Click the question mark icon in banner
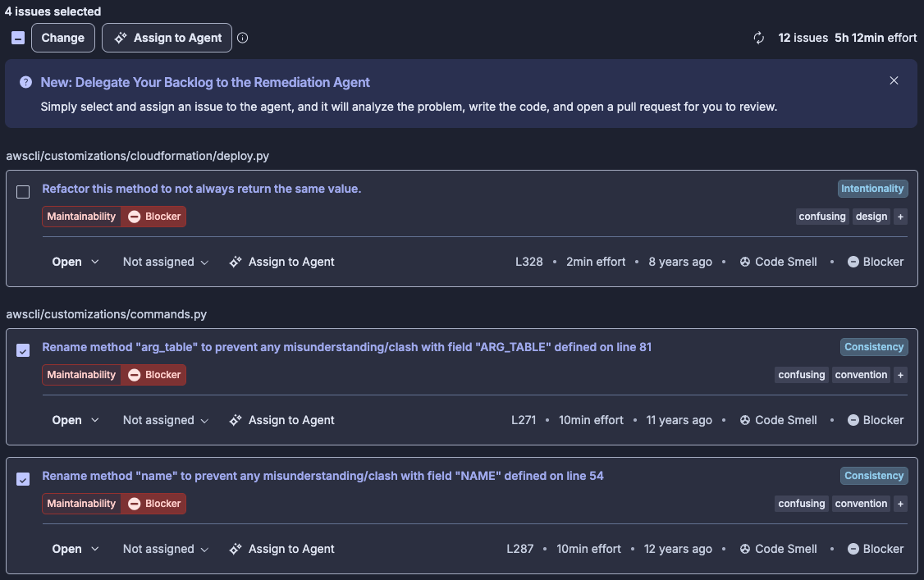The height and width of the screenshot is (580, 924). (25, 82)
